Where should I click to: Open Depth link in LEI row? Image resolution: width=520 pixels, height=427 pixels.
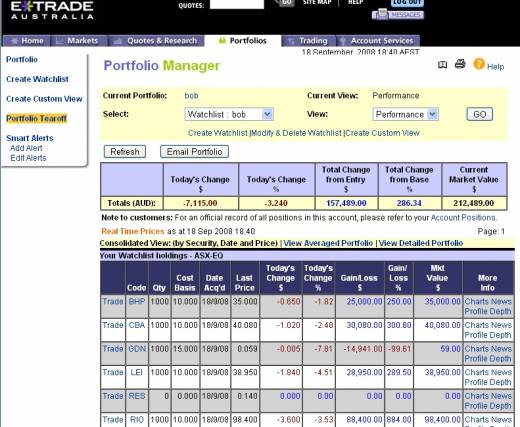500,382
